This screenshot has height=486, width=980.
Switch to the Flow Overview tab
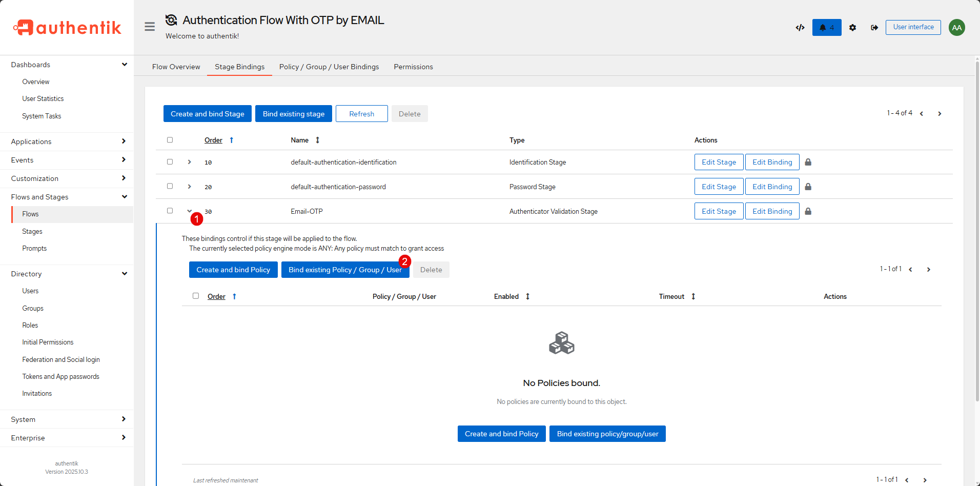click(176, 67)
